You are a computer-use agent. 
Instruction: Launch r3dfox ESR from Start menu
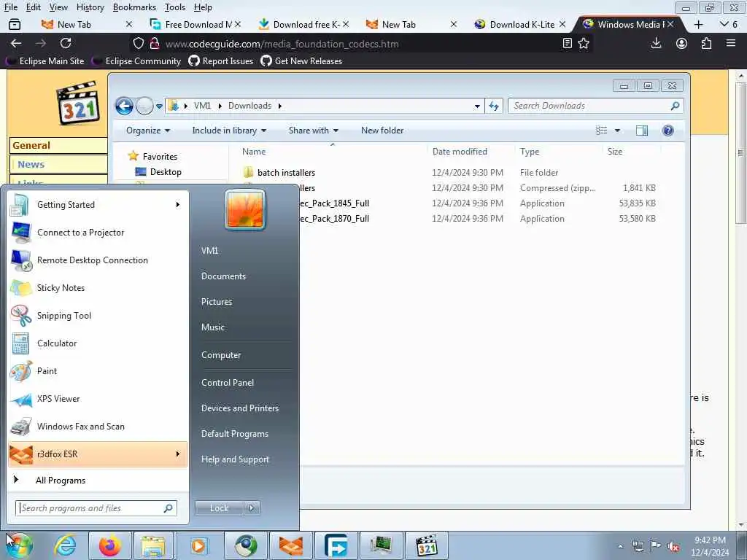[98, 454]
